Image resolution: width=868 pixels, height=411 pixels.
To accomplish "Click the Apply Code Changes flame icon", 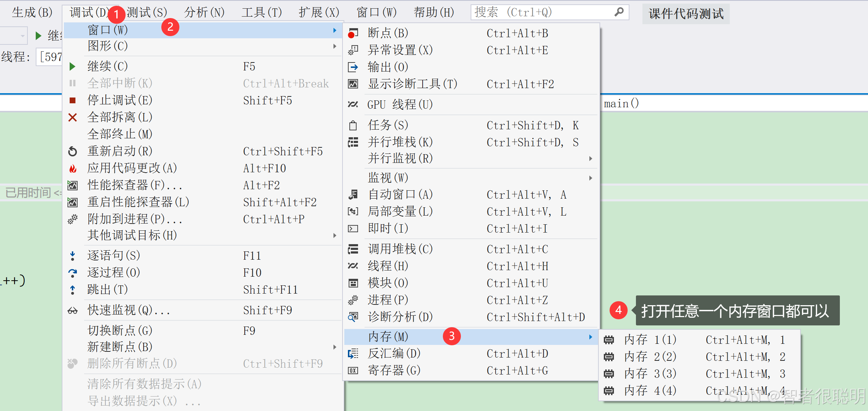I will point(73,168).
